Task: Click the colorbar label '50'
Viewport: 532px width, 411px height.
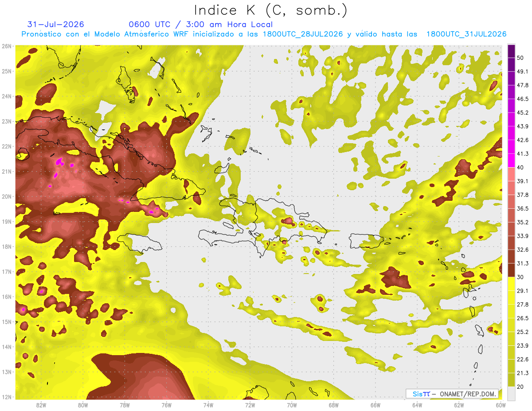Action: pyautogui.click(x=520, y=58)
